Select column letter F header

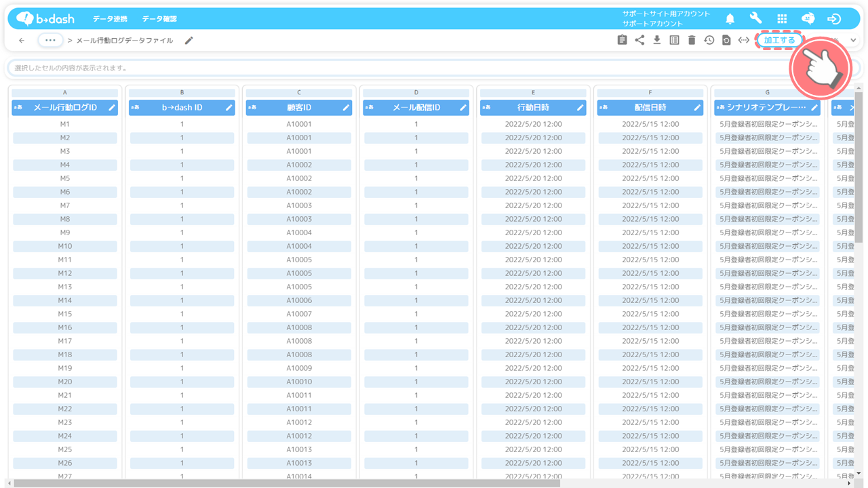(x=650, y=93)
